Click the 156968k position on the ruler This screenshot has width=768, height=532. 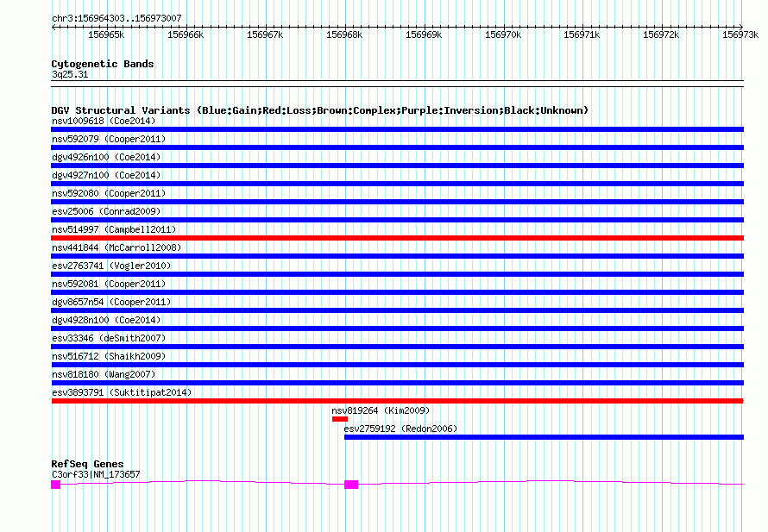[344, 34]
